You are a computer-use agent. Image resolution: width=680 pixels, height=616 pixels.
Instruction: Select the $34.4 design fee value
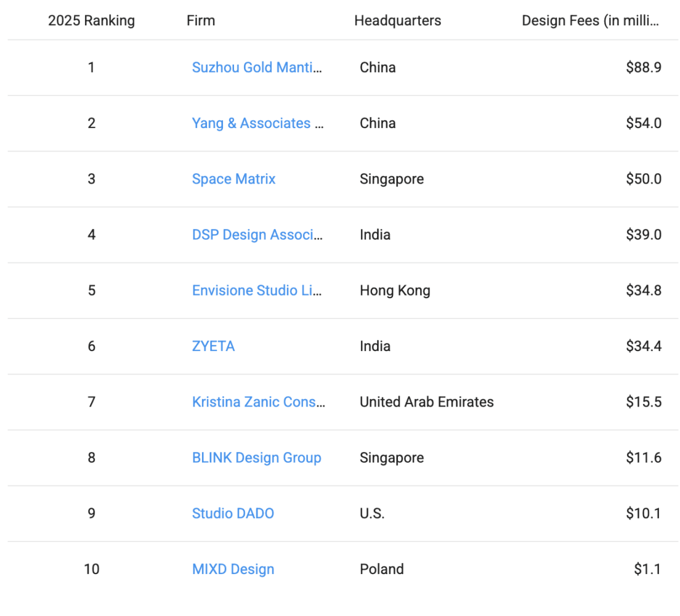click(644, 347)
